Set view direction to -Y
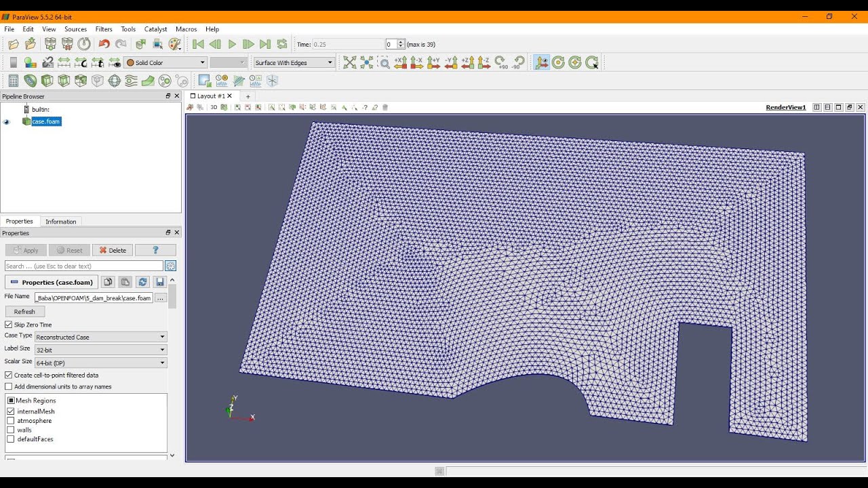868x488 pixels. [450, 62]
